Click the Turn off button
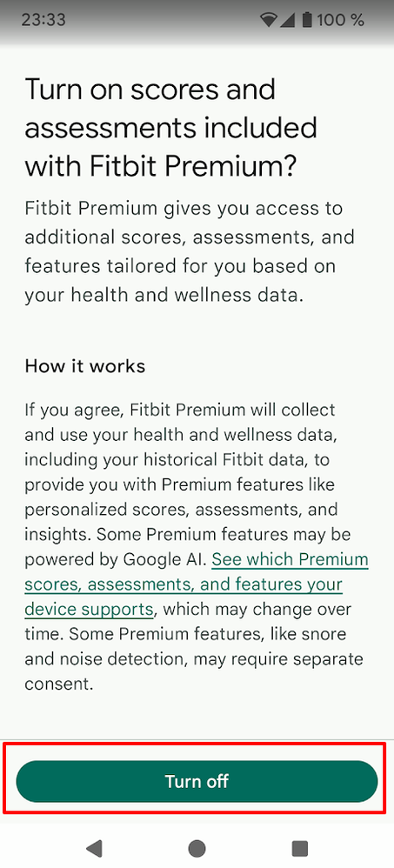Viewport: 394px width, 868px height. point(197,781)
